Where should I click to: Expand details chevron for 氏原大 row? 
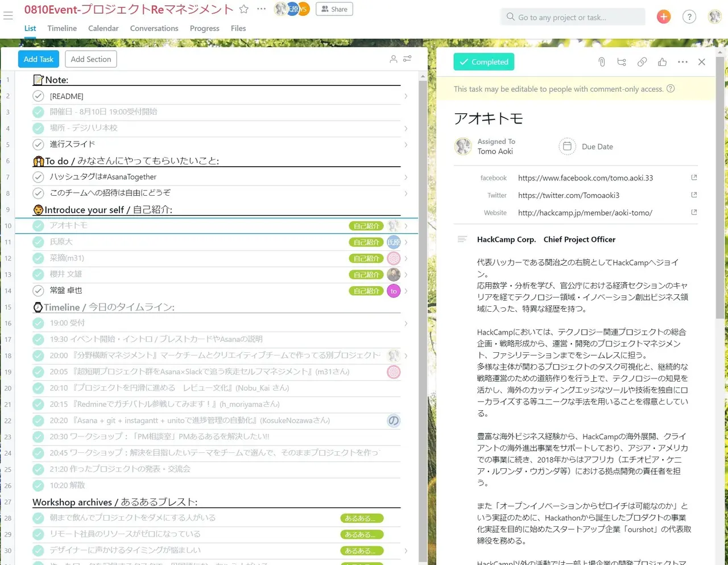coord(406,242)
